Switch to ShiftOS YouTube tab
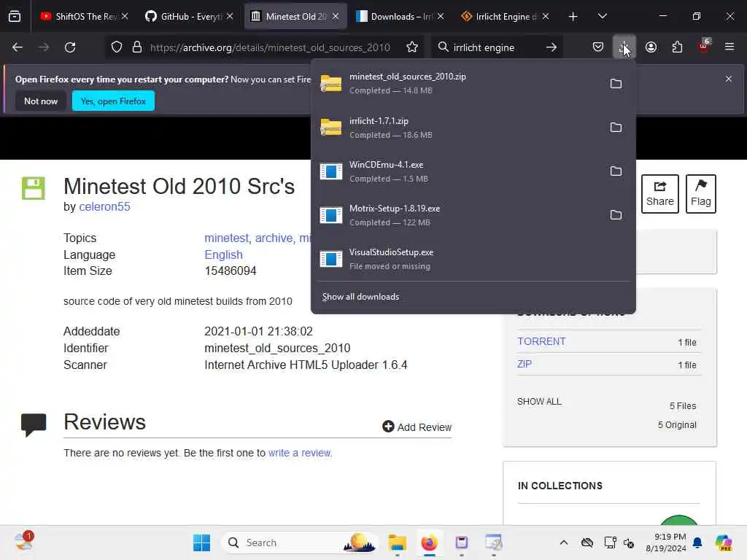This screenshot has width=747, height=560. tap(85, 17)
